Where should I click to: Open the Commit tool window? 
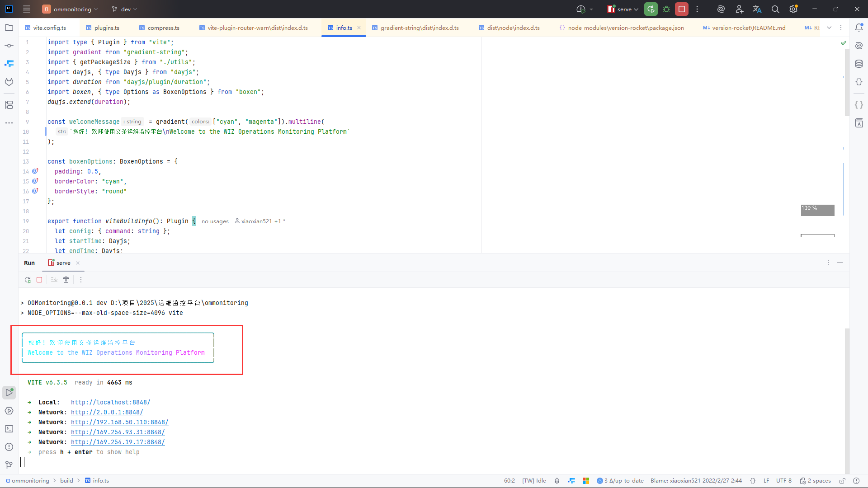point(9,46)
